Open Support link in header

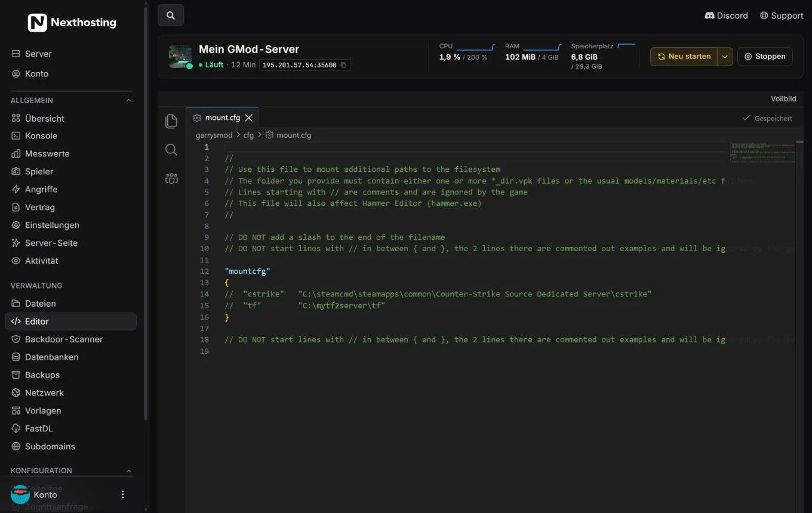(782, 16)
